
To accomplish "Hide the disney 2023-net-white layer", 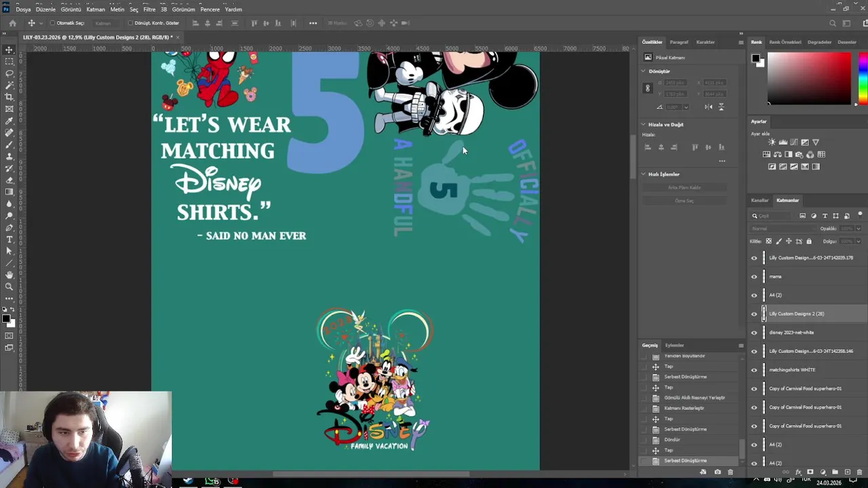I will (x=754, y=333).
